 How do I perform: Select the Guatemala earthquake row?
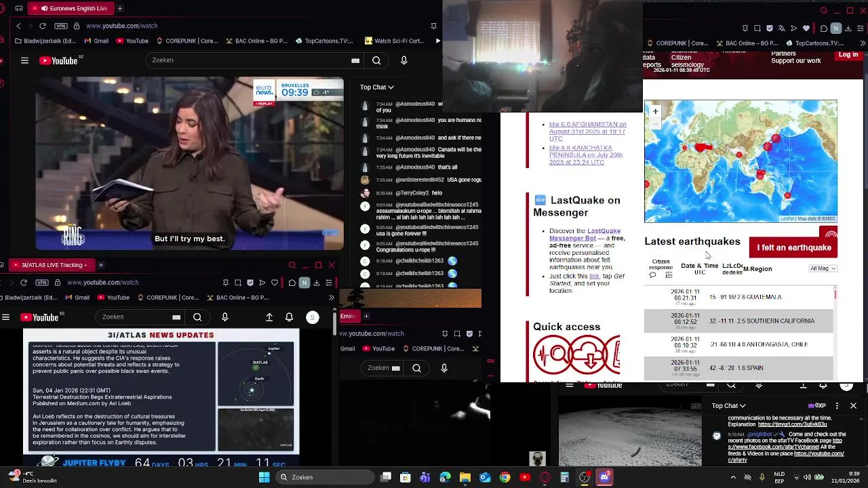738,297
